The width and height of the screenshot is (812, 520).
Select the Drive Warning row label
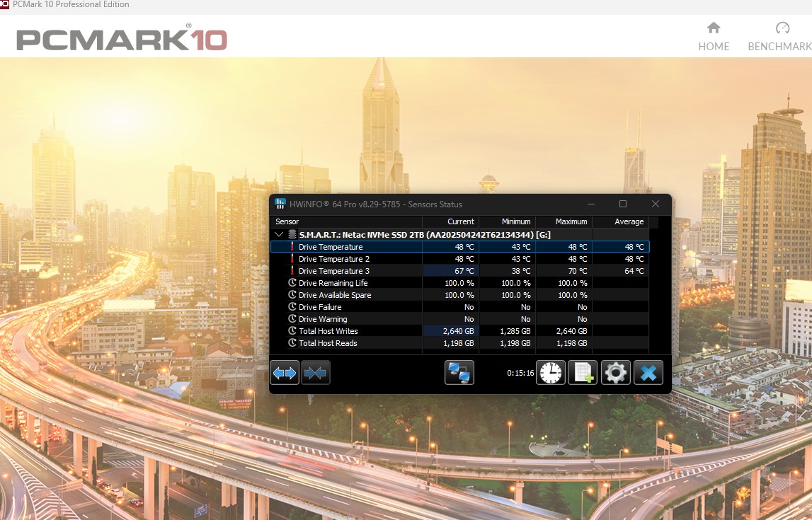pos(323,319)
